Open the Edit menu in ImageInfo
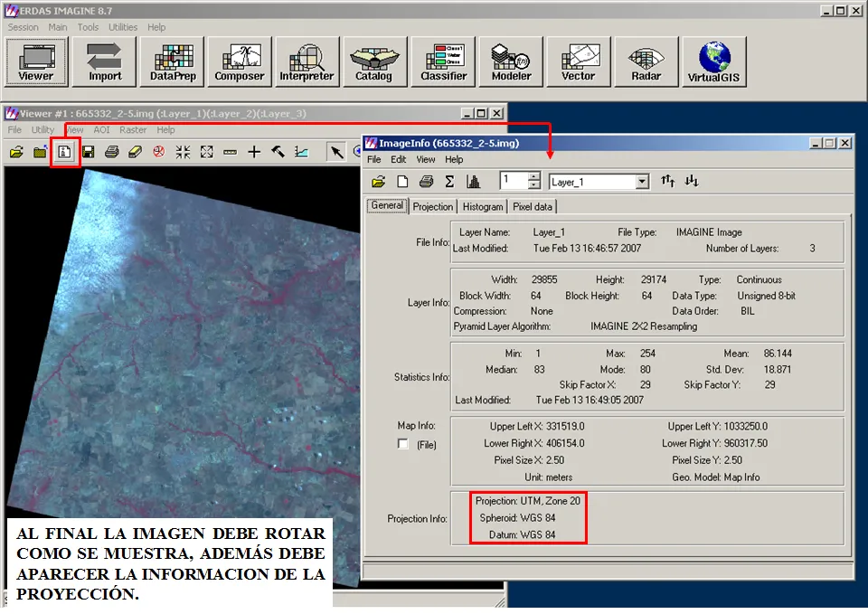The height and width of the screenshot is (614, 868). coord(398,159)
